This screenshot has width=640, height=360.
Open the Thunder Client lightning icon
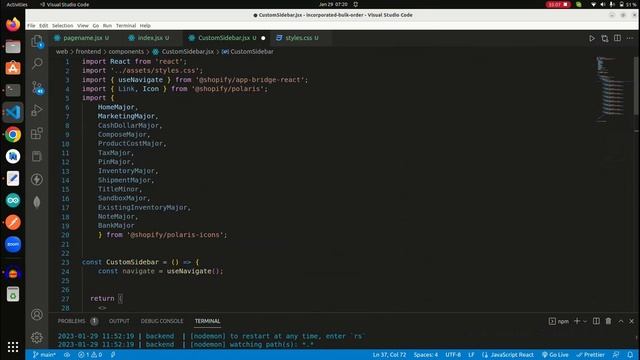tap(37, 179)
